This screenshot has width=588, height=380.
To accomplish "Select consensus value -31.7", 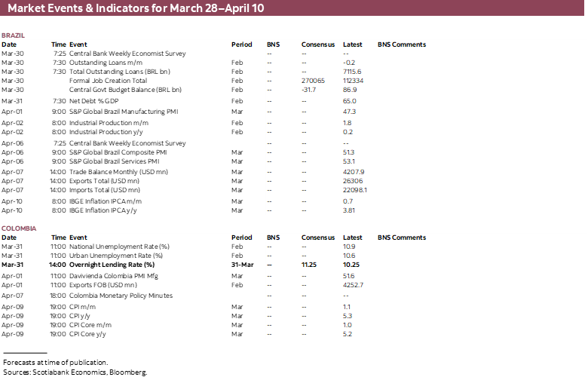I will click(308, 90).
